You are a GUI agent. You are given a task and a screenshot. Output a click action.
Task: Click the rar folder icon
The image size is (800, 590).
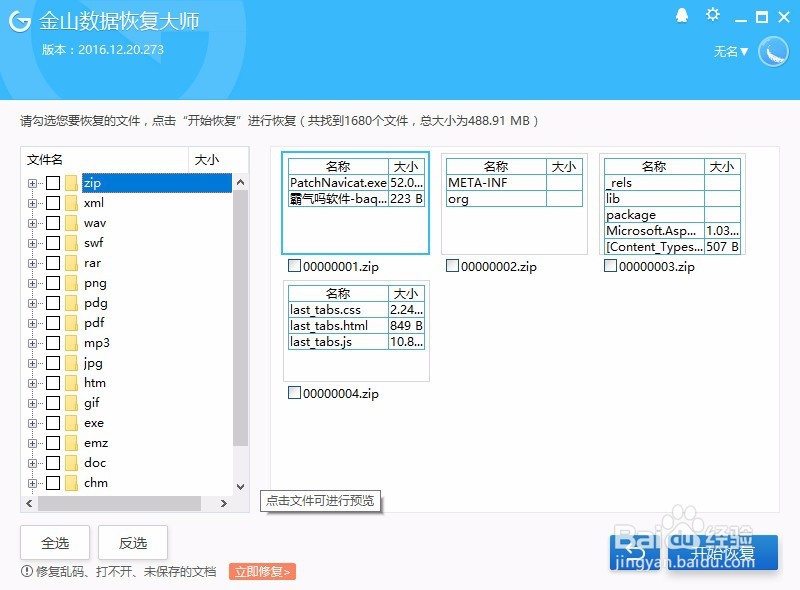pos(71,263)
